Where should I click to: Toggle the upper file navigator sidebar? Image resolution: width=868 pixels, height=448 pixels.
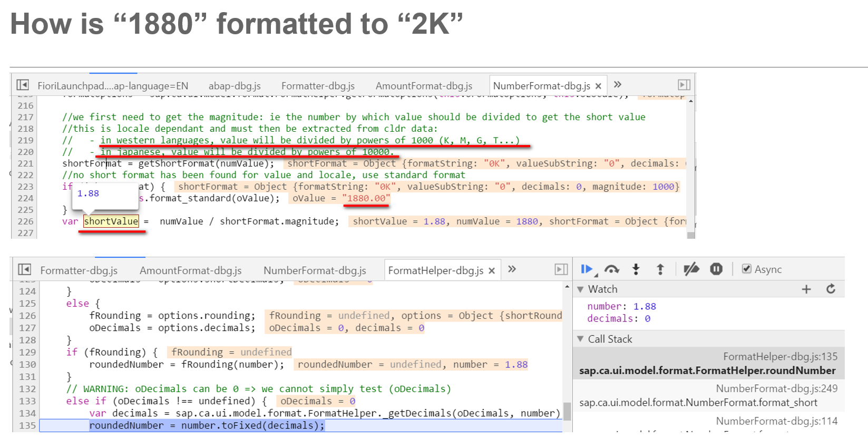tap(23, 85)
